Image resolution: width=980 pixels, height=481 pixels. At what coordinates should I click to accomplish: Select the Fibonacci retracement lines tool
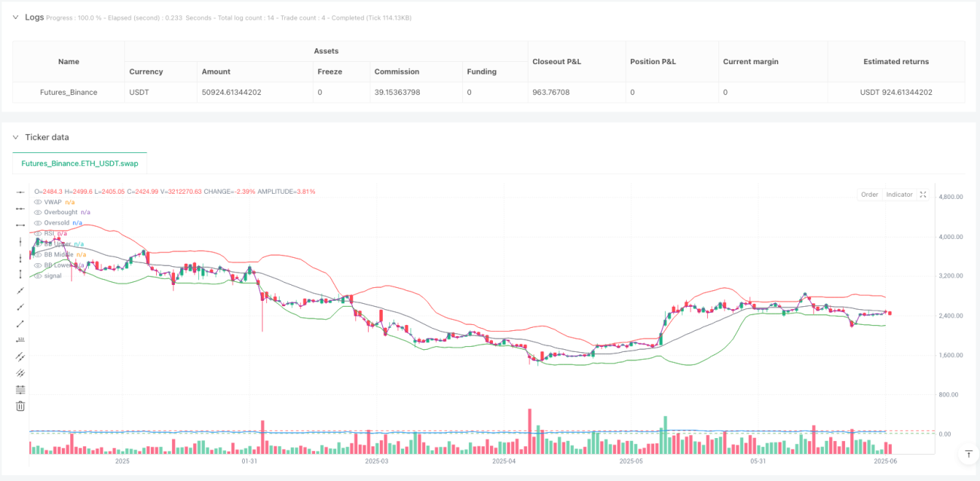coord(20,390)
